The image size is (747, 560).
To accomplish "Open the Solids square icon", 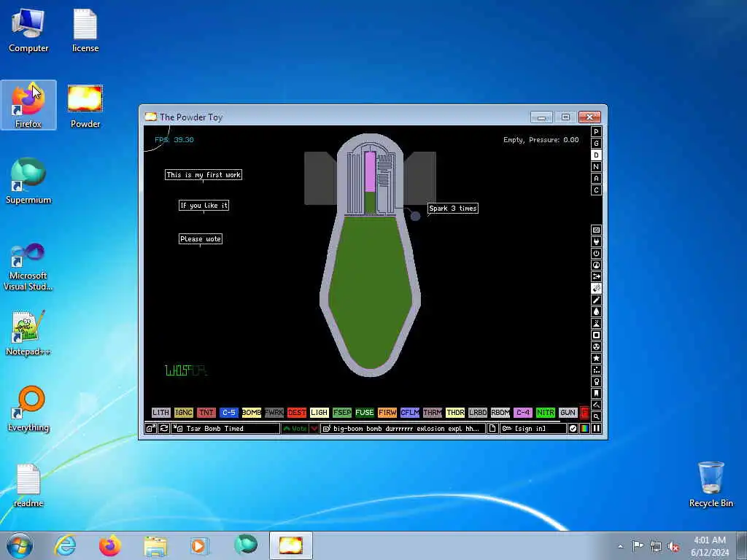I will pyautogui.click(x=596, y=335).
